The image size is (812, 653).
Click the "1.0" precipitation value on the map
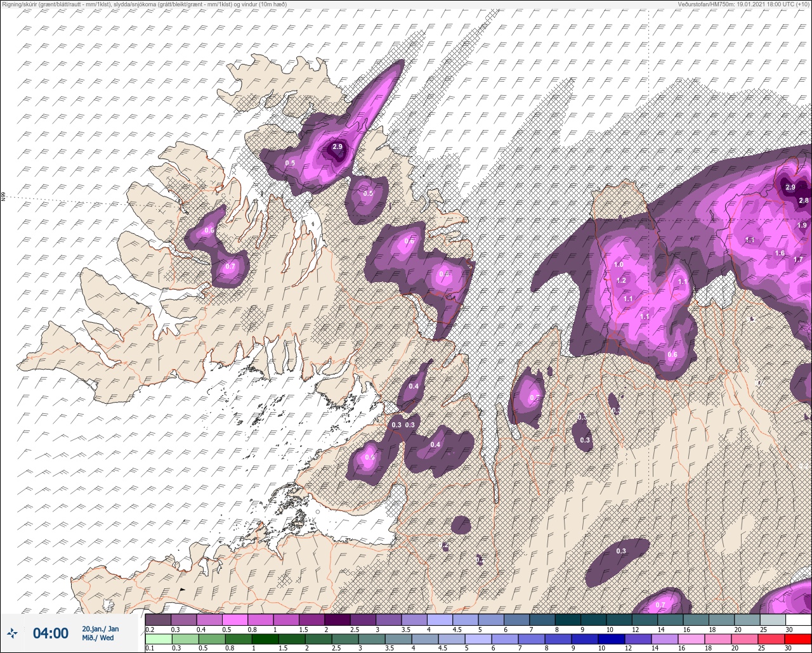619,264
